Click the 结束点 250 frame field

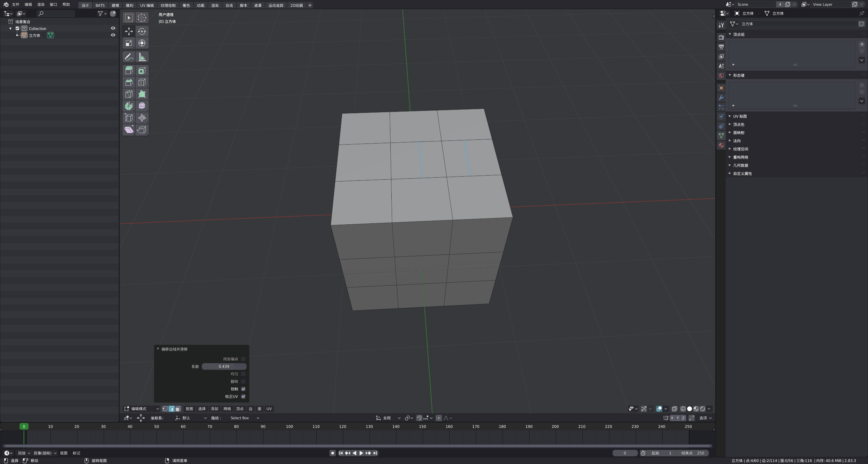(693, 453)
